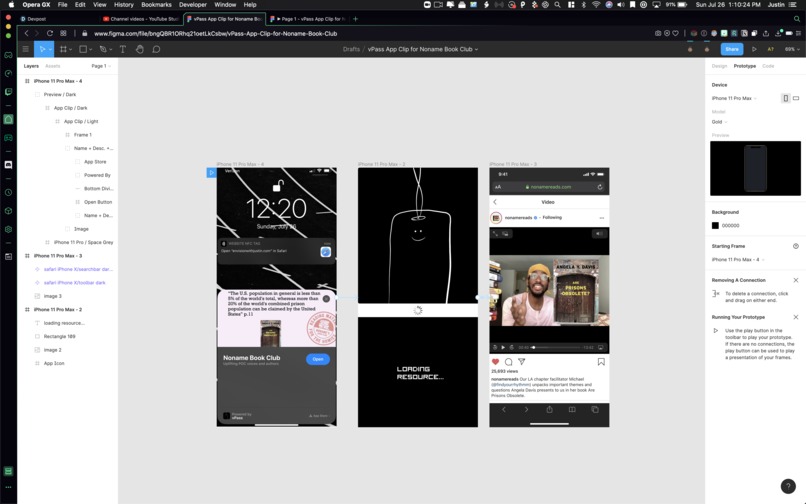The height and width of the screenshot is (504, 806).
Task: Select the App Icon layer
Action: click(53, 363)
